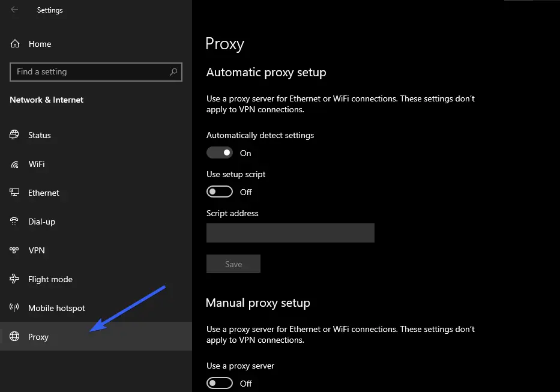Click the Status globe icon

point(13,135)
